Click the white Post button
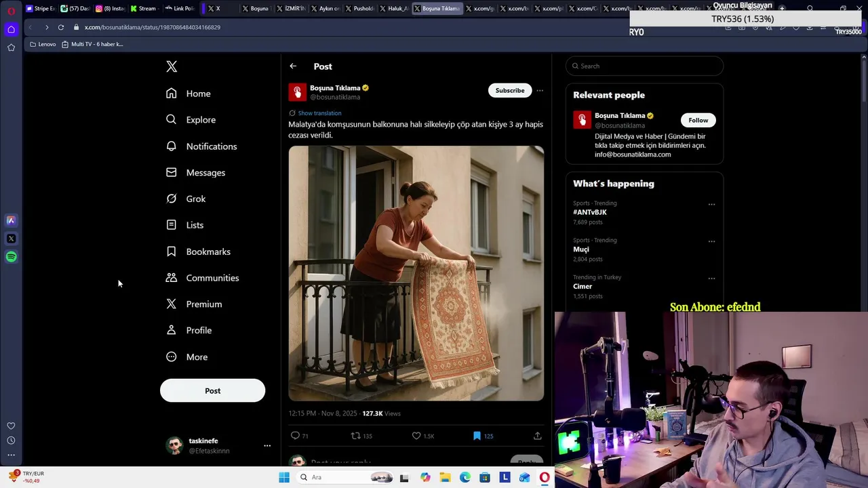 [x=212, y=390]
